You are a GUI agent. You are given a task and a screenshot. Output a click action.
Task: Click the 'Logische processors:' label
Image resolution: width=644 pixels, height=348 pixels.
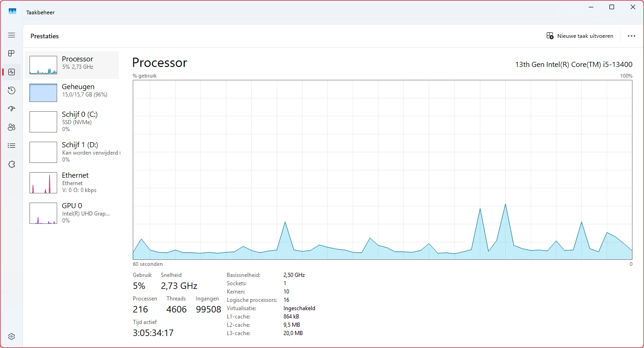click(x=252, y=300)
